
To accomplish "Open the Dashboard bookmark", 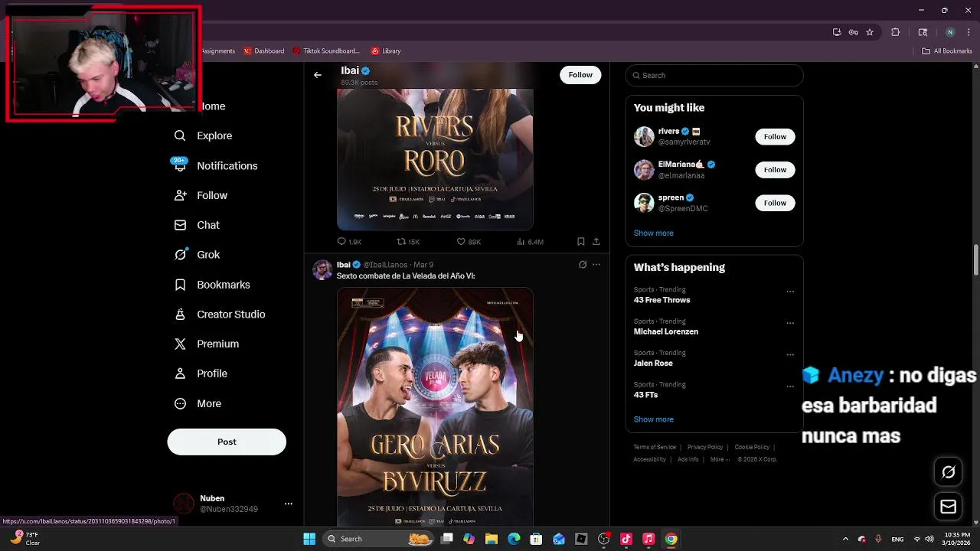I will click(x=264, y=51).
